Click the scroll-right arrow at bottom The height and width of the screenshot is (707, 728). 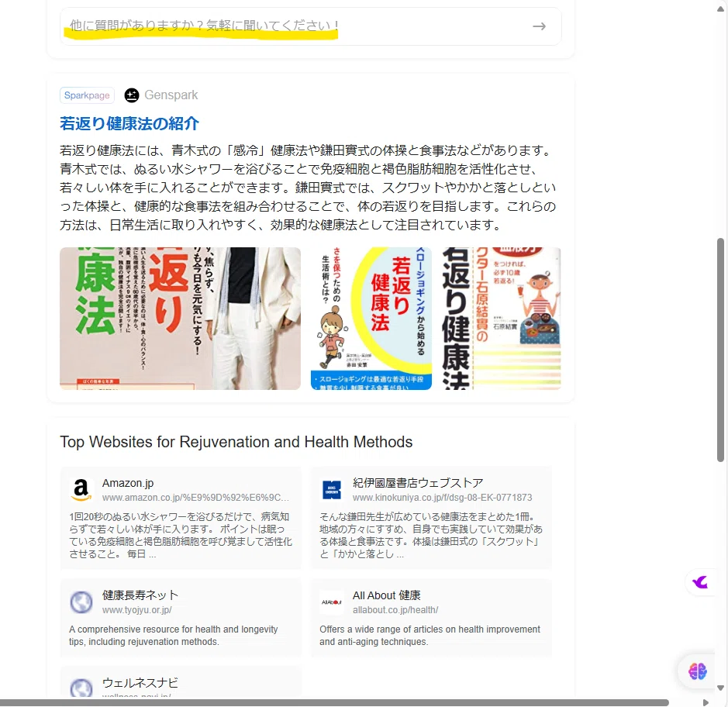(x=706, y=702)
